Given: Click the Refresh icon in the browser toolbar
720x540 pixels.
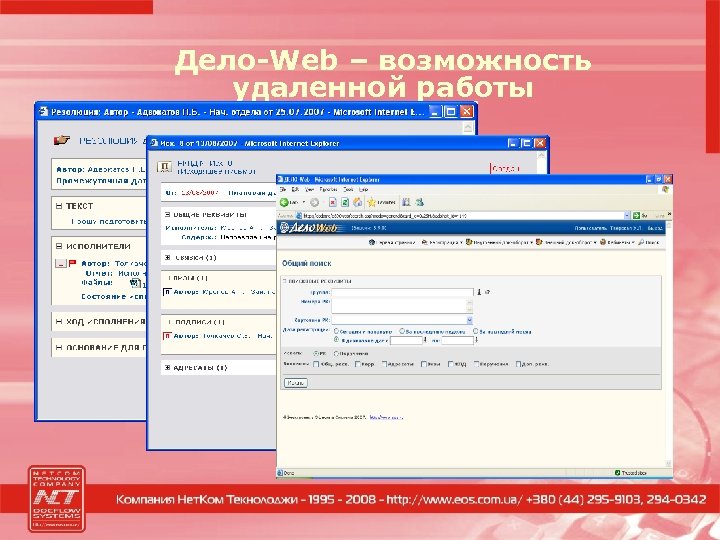Looking at the screenshot, I should click(x=345, y=202).
